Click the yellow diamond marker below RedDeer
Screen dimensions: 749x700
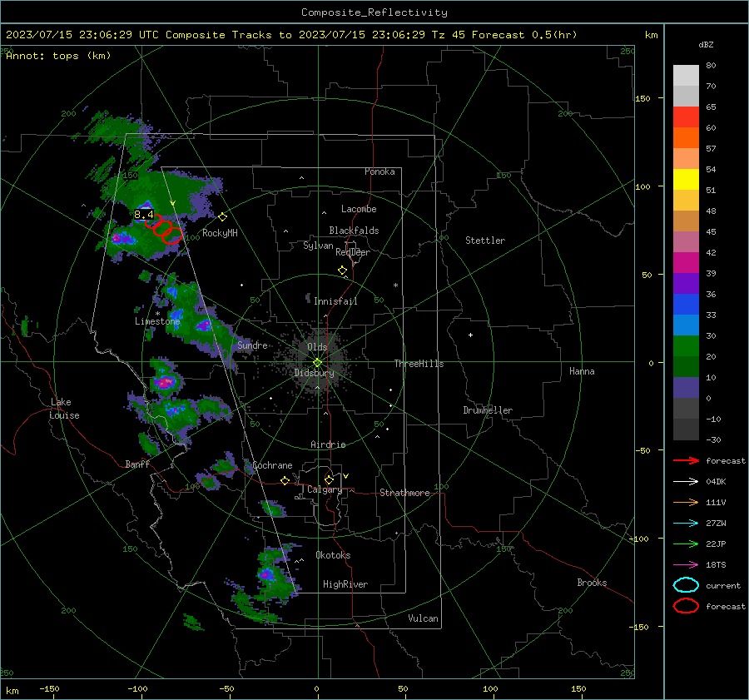[x=342, y=271]
